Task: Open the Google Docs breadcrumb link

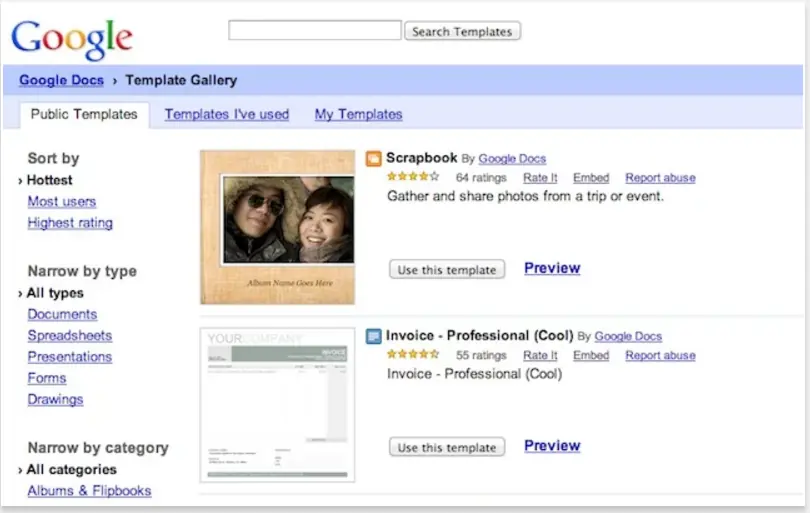Action: pos(61,80)
